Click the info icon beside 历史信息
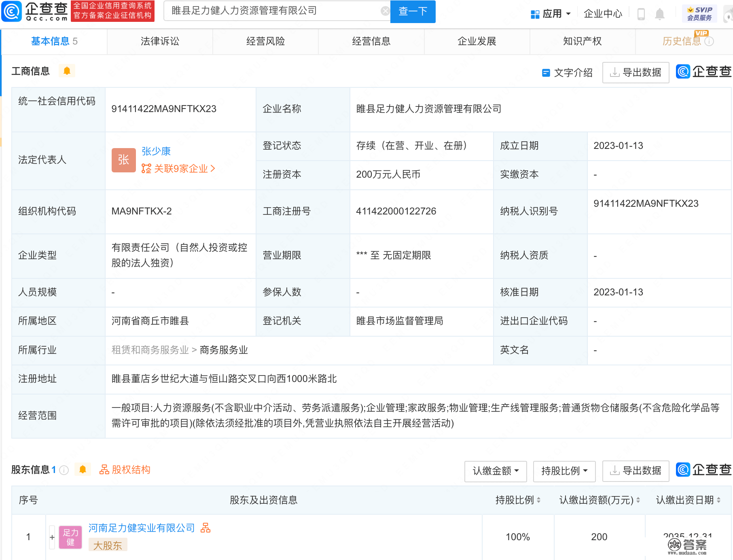The width and height of the screenshot is (733, 560). (x=709, y=41)
